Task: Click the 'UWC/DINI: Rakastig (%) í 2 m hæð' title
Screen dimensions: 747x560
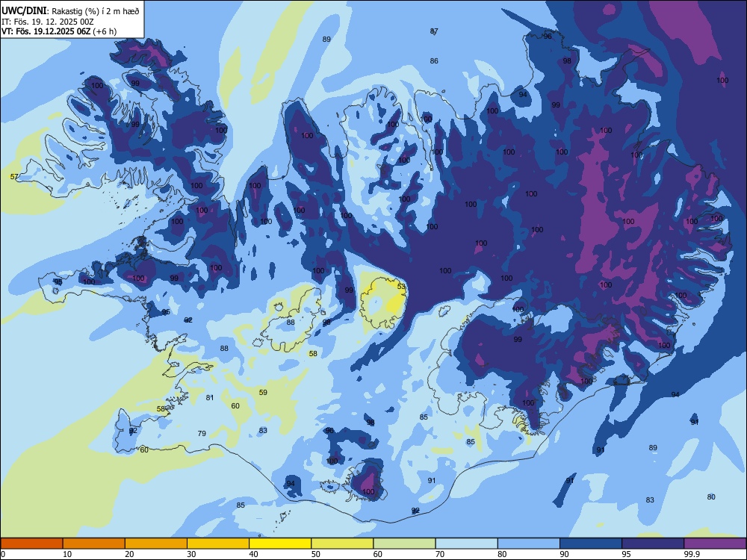Action: pos(70,11)
